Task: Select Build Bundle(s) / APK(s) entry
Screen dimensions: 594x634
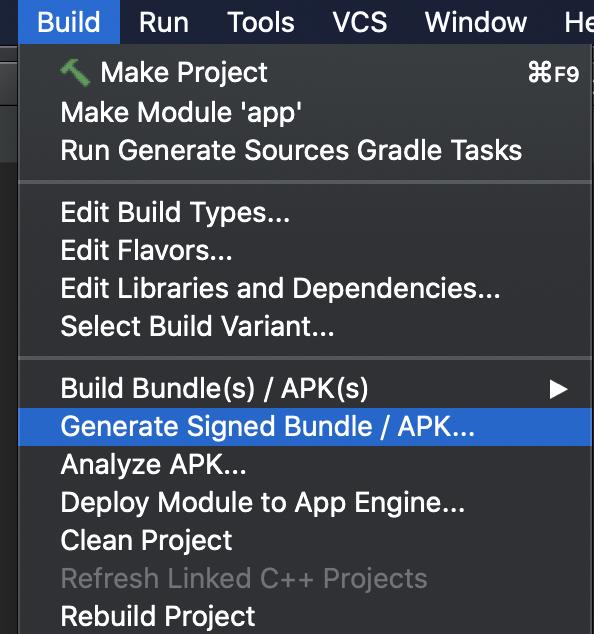Action: 305,389
